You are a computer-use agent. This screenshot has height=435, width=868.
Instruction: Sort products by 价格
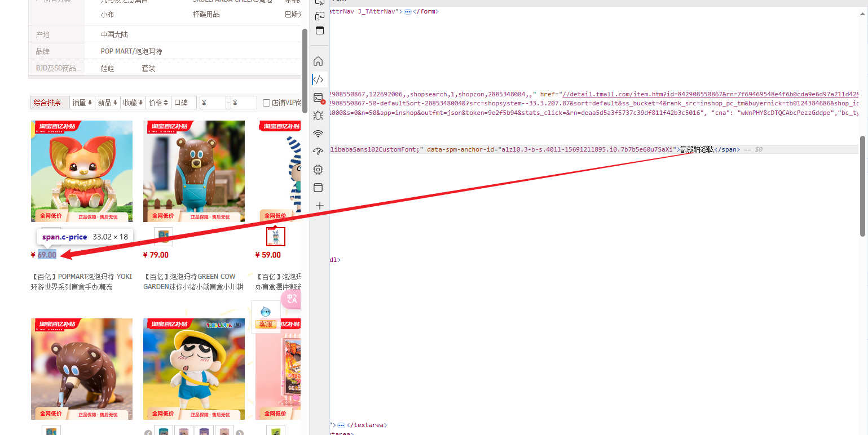click(x=158, y=103)
